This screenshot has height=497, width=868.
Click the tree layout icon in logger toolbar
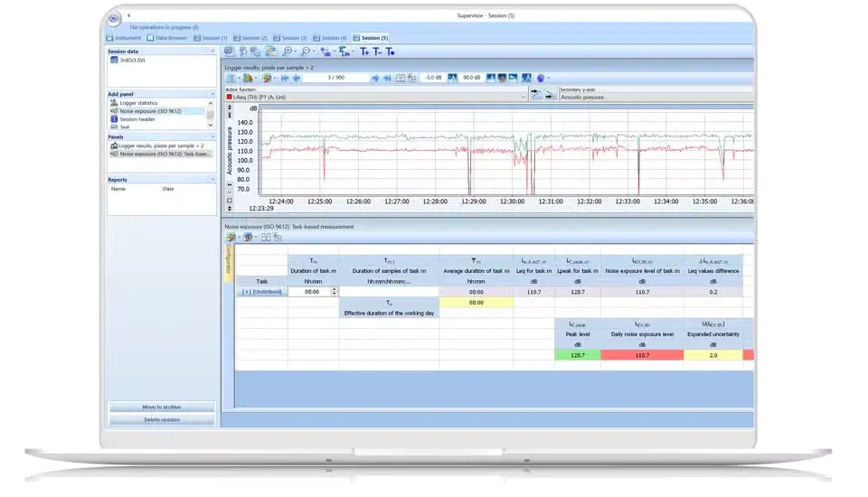pos(412,78)
